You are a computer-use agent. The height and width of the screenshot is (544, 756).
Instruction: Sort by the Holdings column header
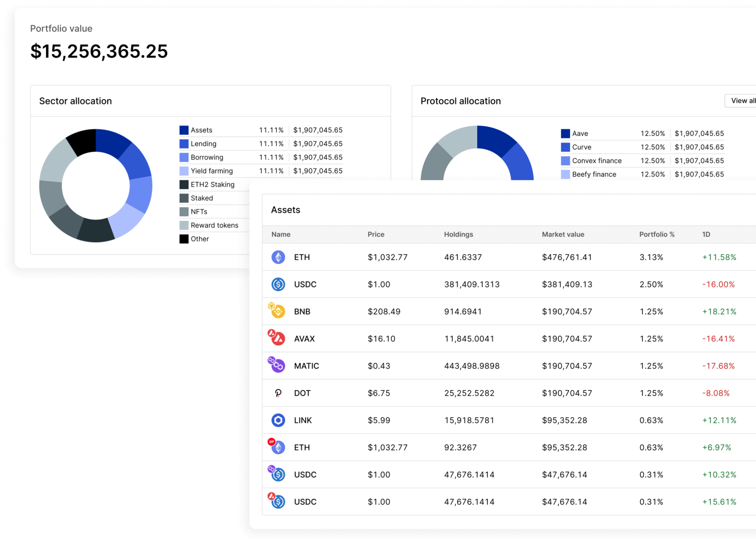pyautogui.click(x=458, y=234)
